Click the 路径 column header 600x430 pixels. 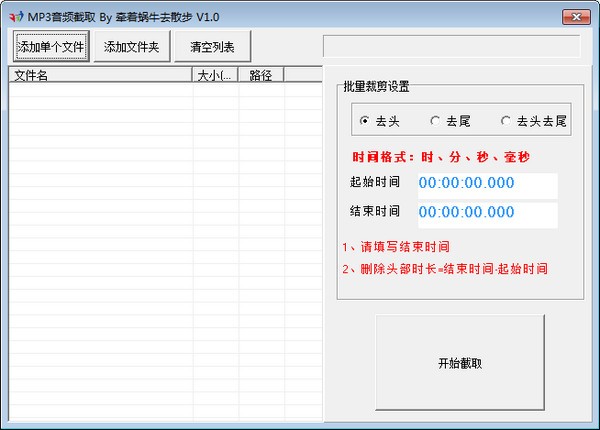click(262, 75)
